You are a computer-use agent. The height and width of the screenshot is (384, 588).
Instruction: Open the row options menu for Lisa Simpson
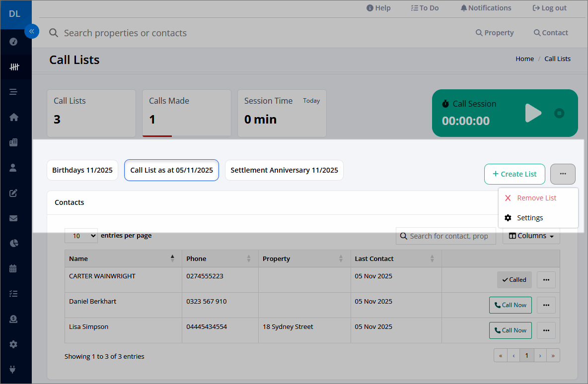(x=546, y=330)
